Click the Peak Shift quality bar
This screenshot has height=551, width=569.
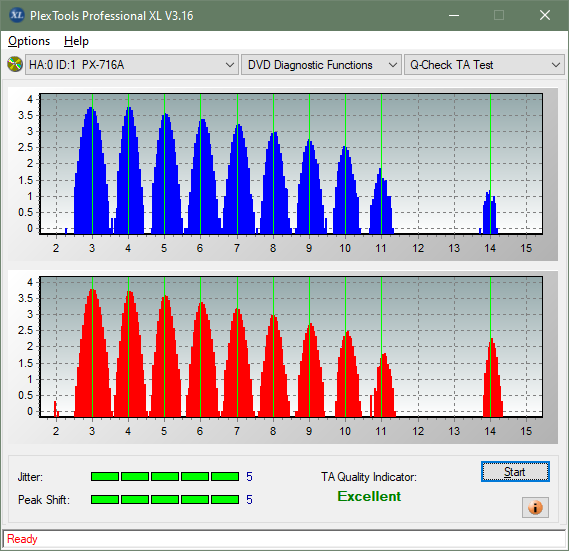[x=165, y=499]
